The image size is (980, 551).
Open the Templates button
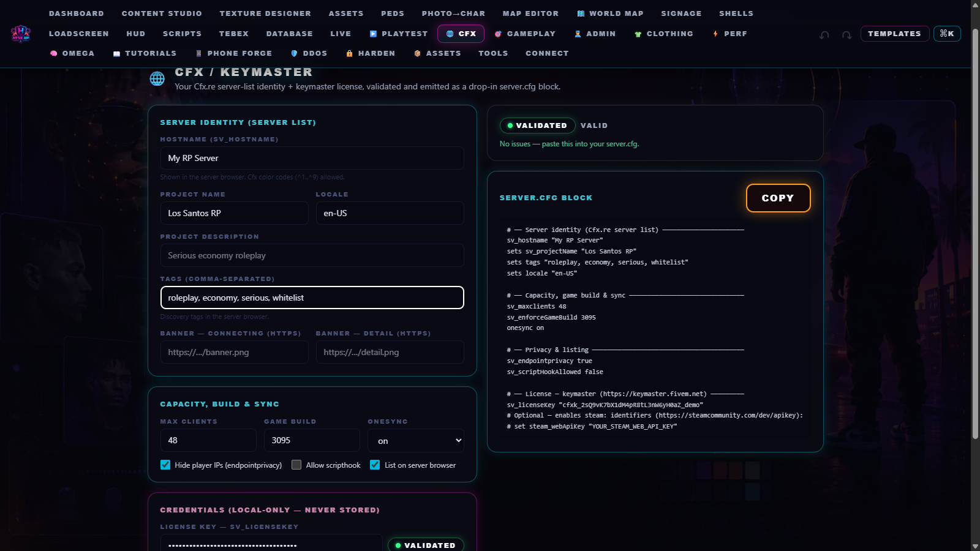[894, 34]
